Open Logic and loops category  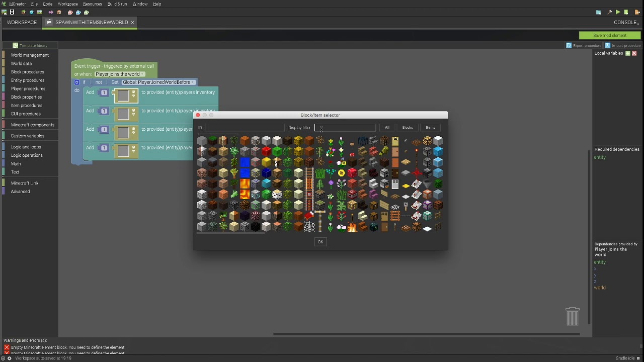(x=26, y=147)
